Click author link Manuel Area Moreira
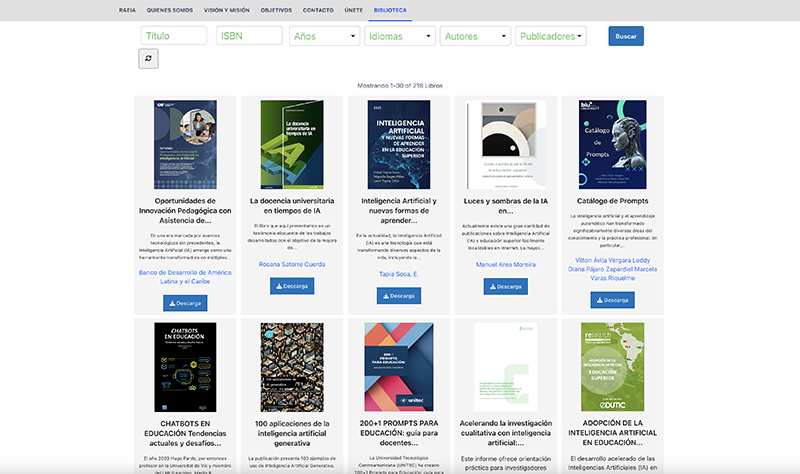This screenshot has width=800, height=474. tap(506, 264)
